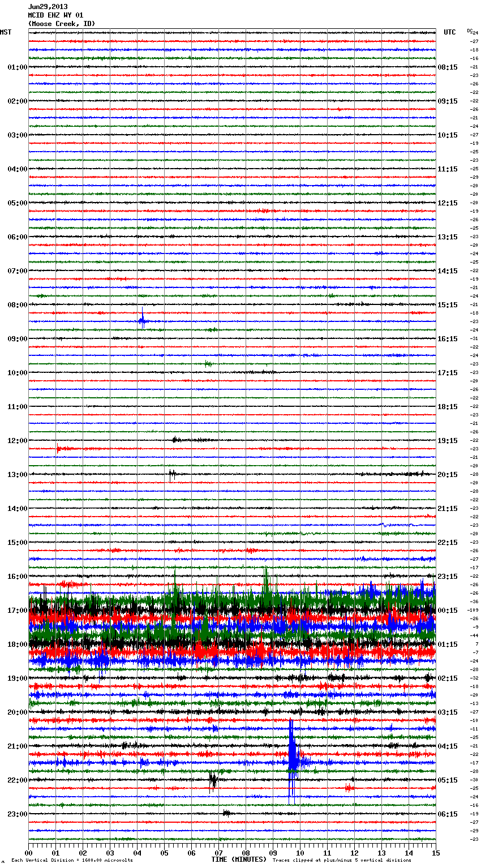The width and height of the screenshot is (481, 868).
Task: Click the 14:15 UTC time label
Action: pyautogui.click(x=448, y=271)
